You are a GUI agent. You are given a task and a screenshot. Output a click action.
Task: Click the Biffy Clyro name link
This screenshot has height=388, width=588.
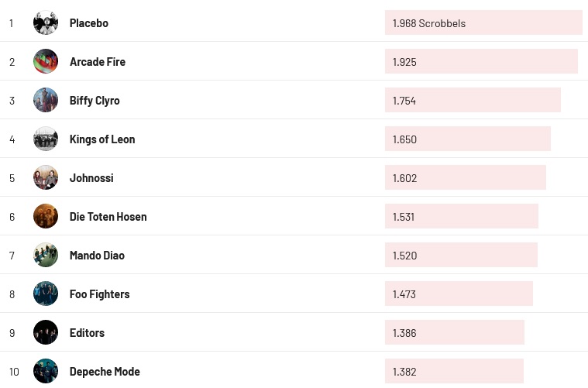coord(95,101)
